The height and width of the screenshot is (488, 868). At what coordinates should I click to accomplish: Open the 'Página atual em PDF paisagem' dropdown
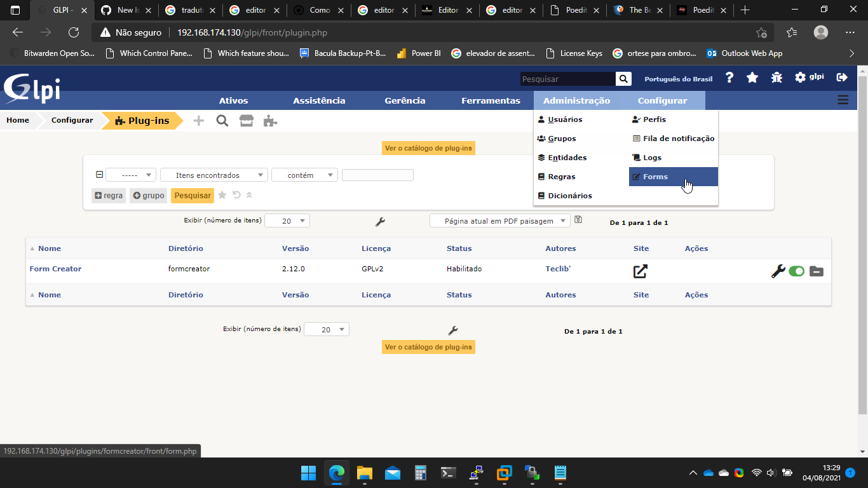click(x=499, y=220)
